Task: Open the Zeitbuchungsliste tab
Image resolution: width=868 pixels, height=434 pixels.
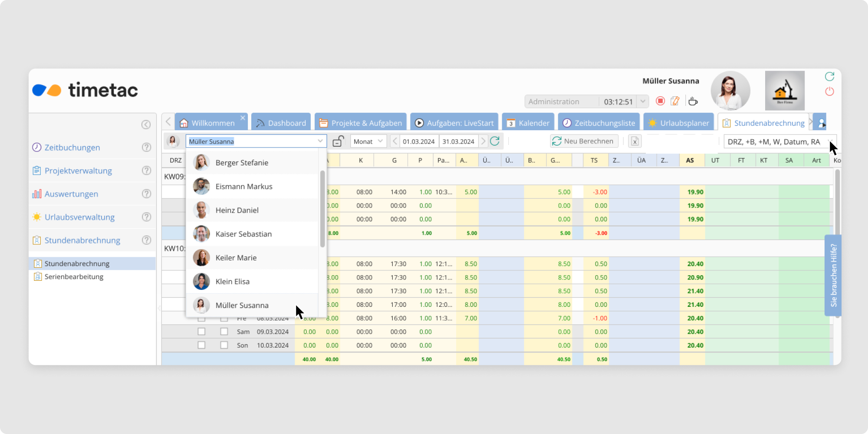Action: click(599, 123)
